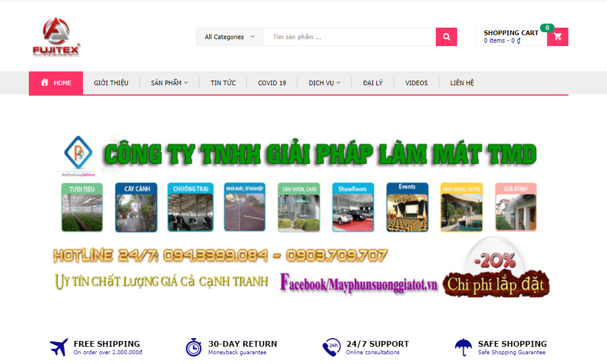Click the Liên Hệ contact link
Image resolution: width=607 pixels, height=364 pixels.
pos(462,83)
